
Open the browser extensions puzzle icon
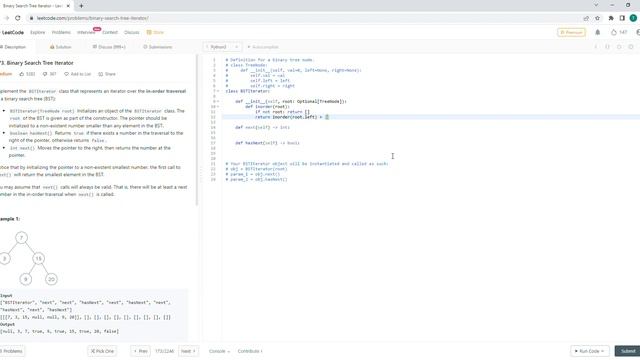pyautogui.click(x=611, y=18)
